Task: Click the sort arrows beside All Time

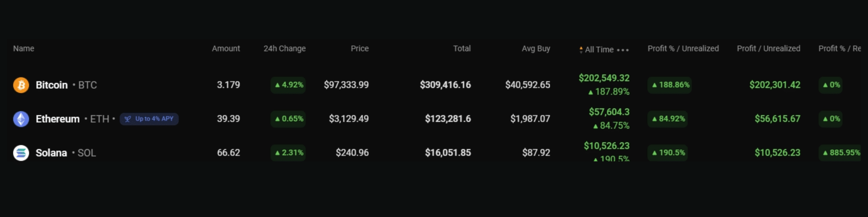Action: (x=581, y=50)
